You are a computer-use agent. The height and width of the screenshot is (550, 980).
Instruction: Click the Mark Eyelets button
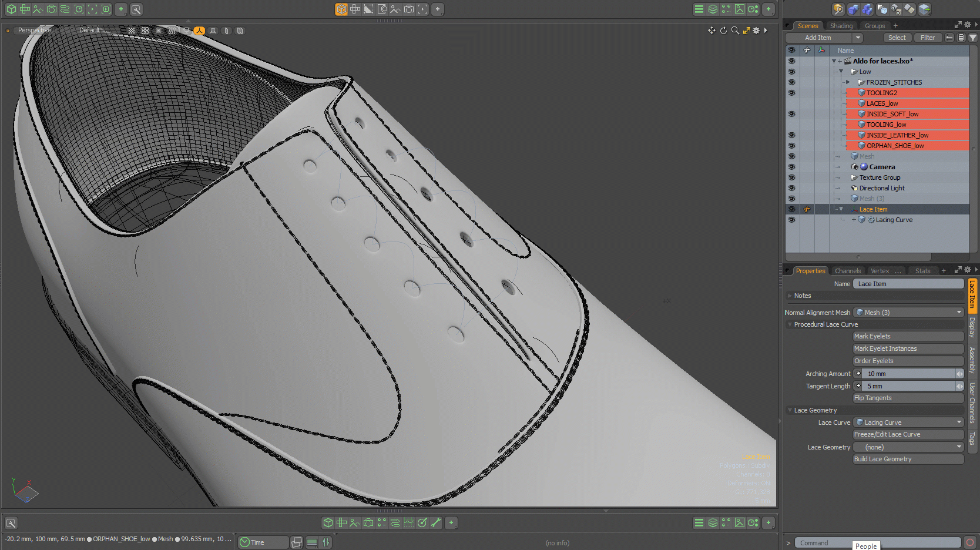(908, 336)
